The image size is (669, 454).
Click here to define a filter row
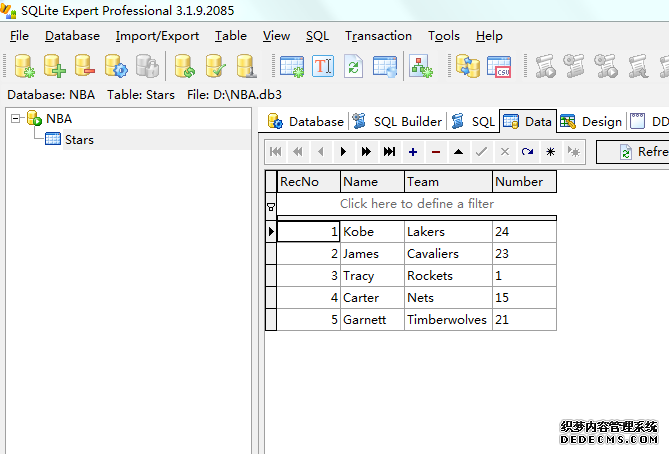coord(416,204)
